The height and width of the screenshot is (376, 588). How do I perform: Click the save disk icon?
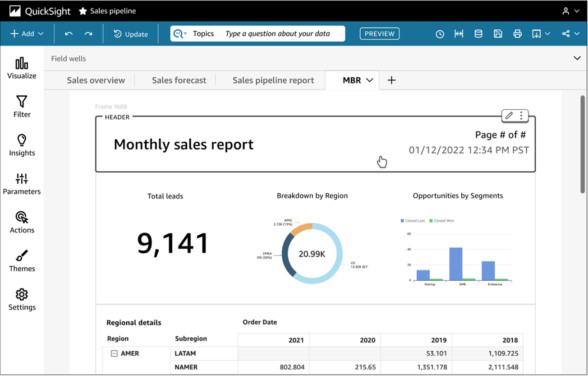pyautogui.click(x=498, y=34)
